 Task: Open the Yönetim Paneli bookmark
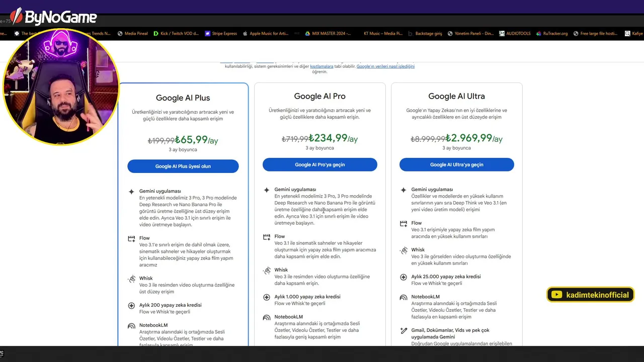(x=470, y=34)
